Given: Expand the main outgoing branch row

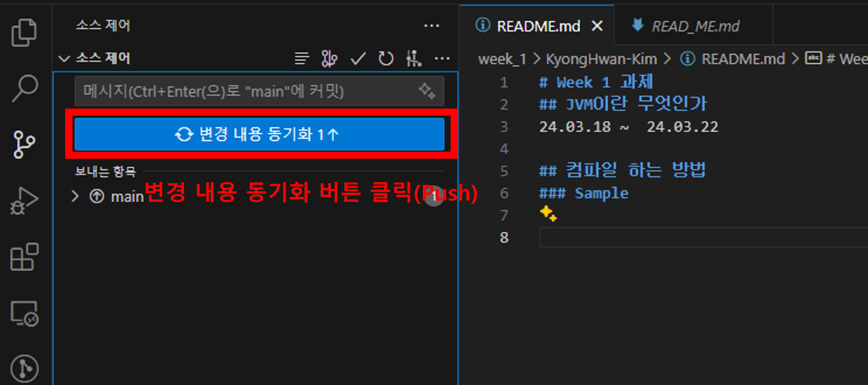Looking at the screenshot, I should pyautogui.click(x=75, y=196).
